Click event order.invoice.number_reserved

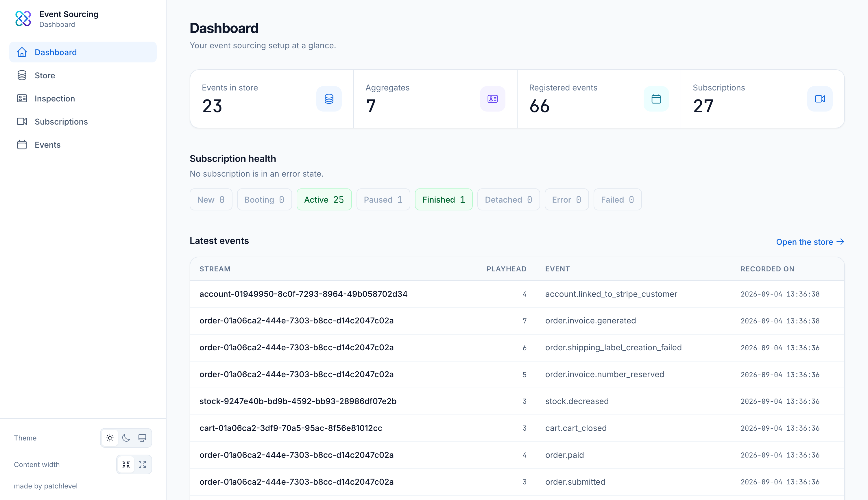605,374
